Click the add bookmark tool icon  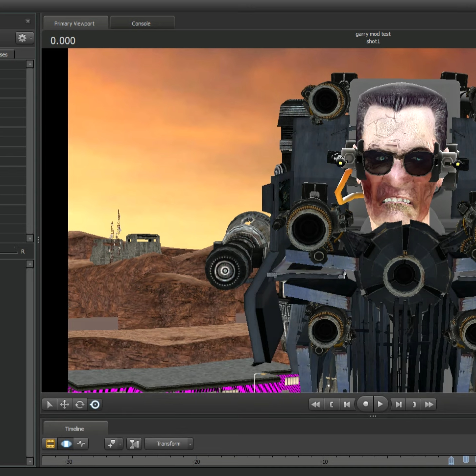coord(111,444)
